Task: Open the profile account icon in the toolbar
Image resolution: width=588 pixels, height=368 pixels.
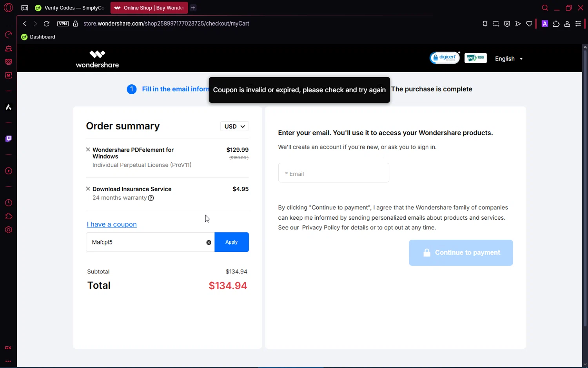Action: [567, 24]
